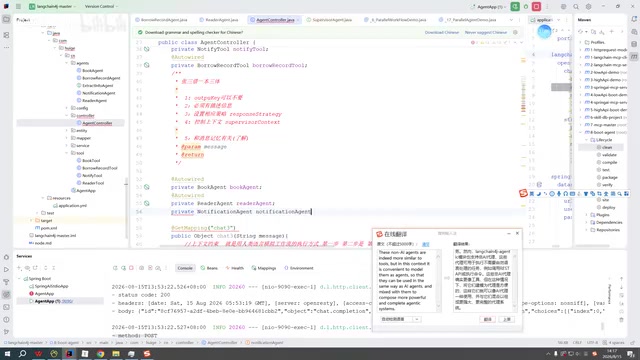Viewport: 640px width, 360px height.
Task: Expand the Plugins node in Maven panel
Action: (x=587, y=215)
